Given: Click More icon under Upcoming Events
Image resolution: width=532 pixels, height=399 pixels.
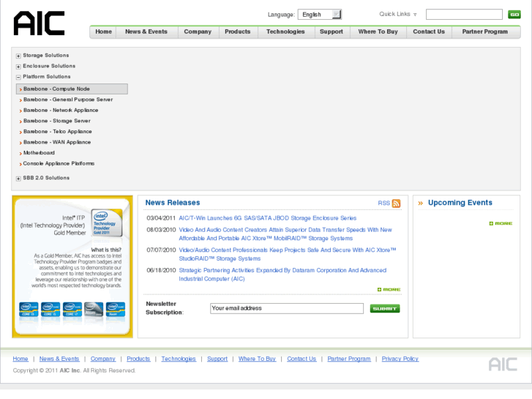Looking at the screenshot, I should (x=501, y=223).
